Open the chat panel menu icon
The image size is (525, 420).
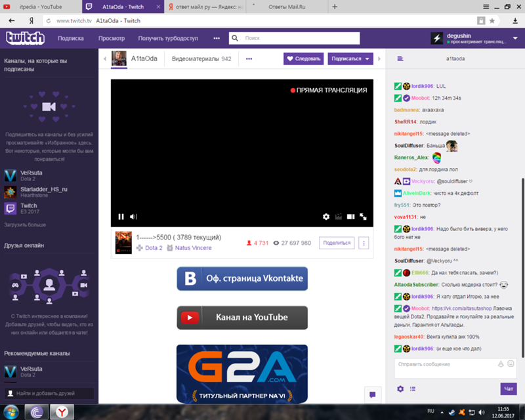[400, 58]
